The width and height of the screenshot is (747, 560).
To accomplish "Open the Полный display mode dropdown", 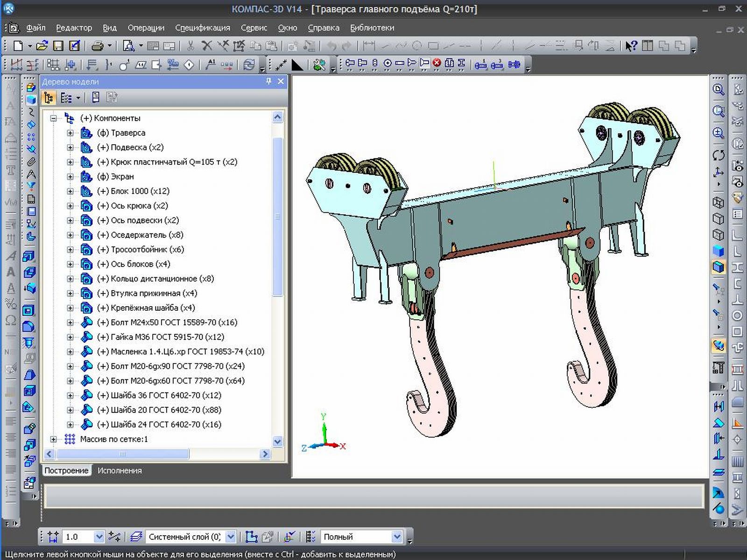I will 396,537.
